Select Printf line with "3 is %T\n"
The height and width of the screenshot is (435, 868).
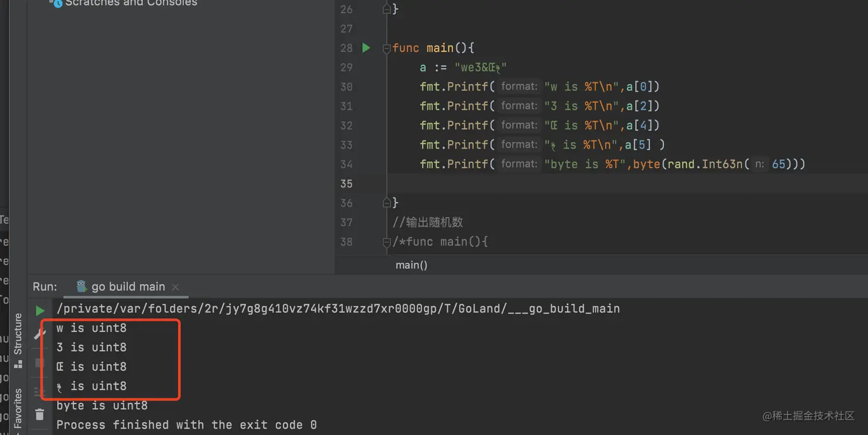[x=540, y=106]
